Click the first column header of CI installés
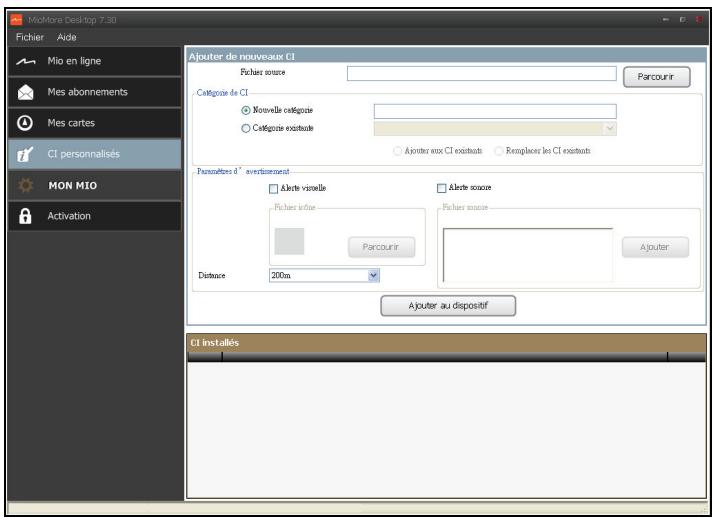Screen dimensions: 714x518 pos(205,356)
